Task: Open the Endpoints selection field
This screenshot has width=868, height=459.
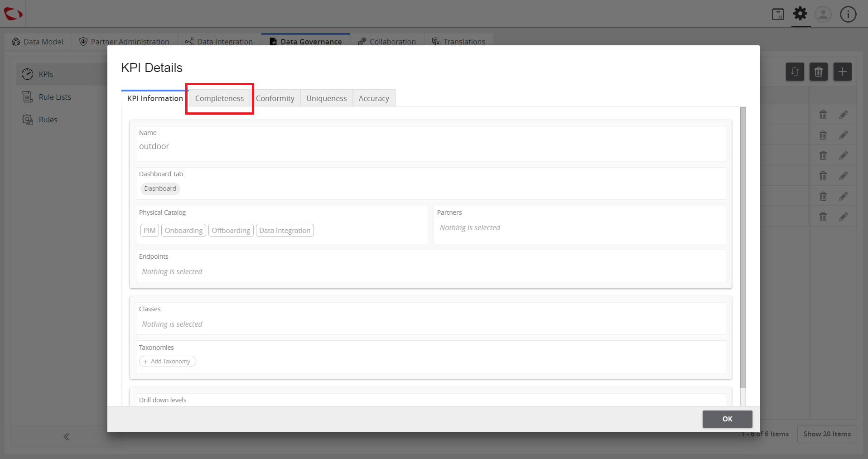Action: pyautogui.click(x=431, y=266)
